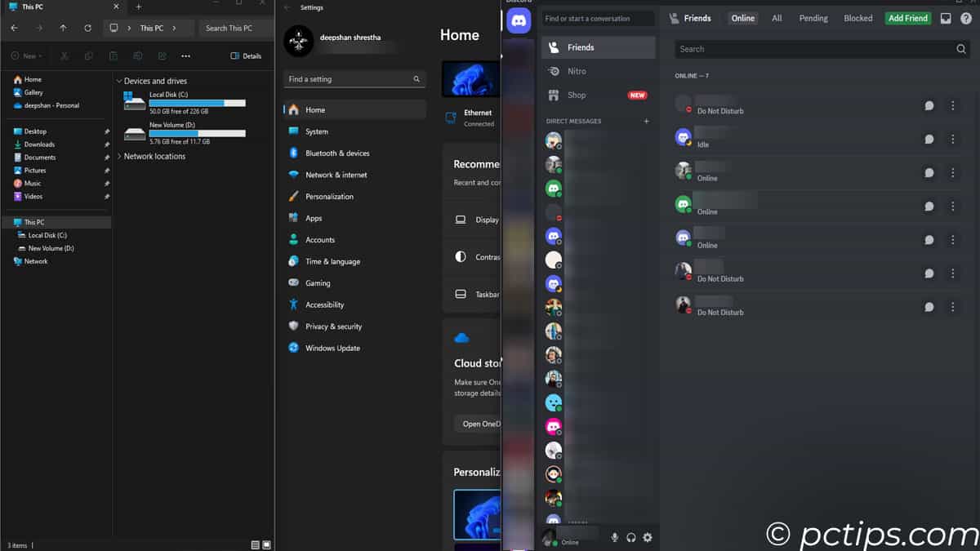Click the Add Friend button

point(907,18)
